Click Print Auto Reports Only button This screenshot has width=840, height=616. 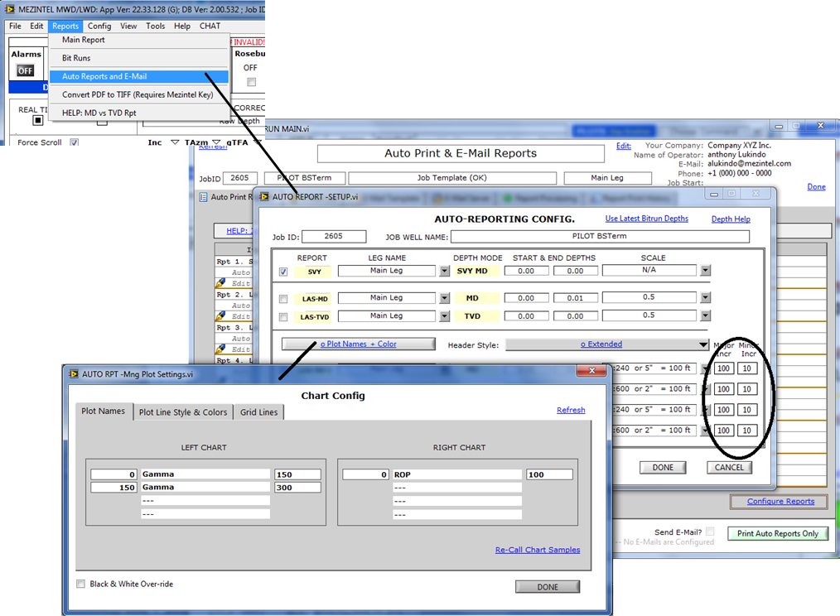778,533
